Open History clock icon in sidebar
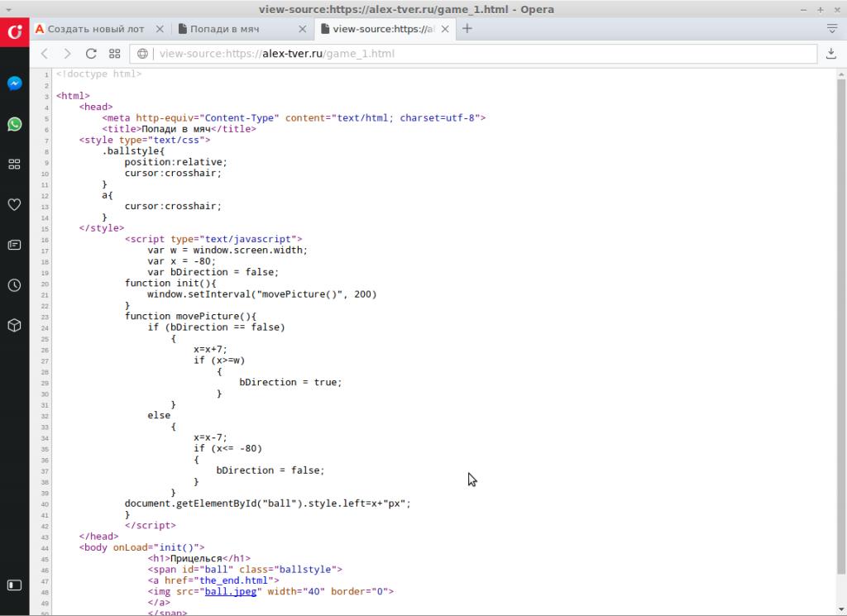The image size is (847, 616). 15,285
